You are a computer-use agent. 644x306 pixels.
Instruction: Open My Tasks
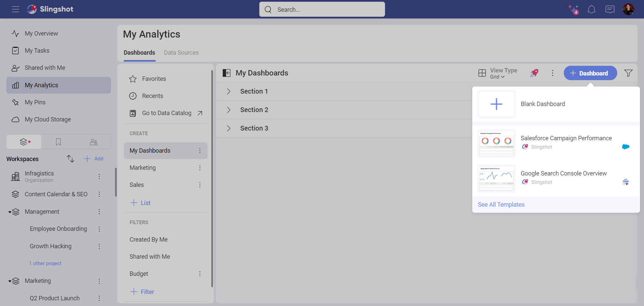(x=59, y=51)
